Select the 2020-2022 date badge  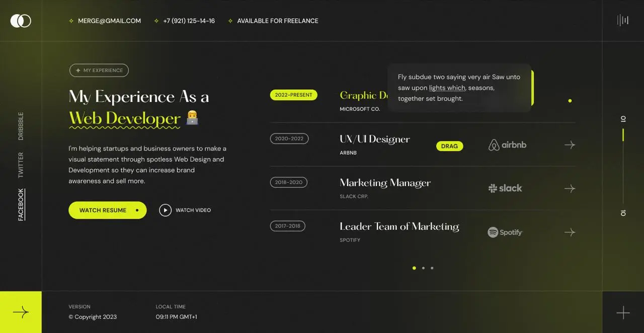[289, 139]
